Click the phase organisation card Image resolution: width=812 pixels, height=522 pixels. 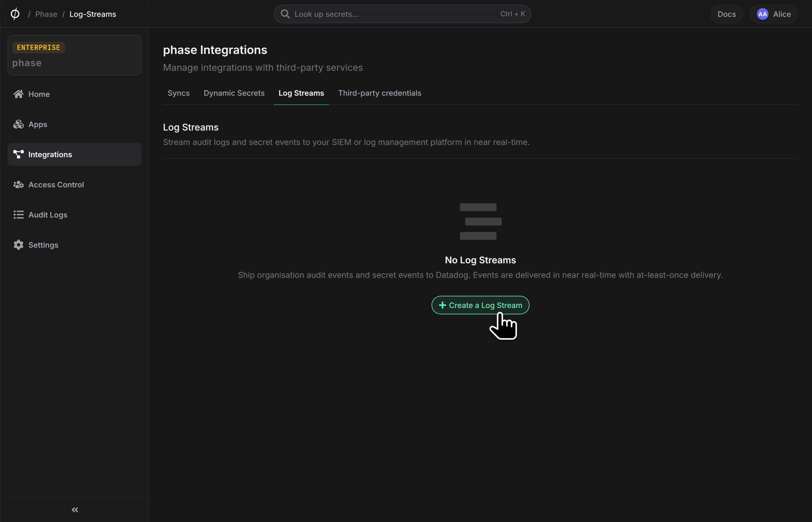coord(75,55)
